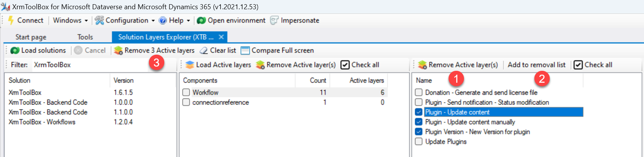Toggle Check all in the components panel

[360, 65]
